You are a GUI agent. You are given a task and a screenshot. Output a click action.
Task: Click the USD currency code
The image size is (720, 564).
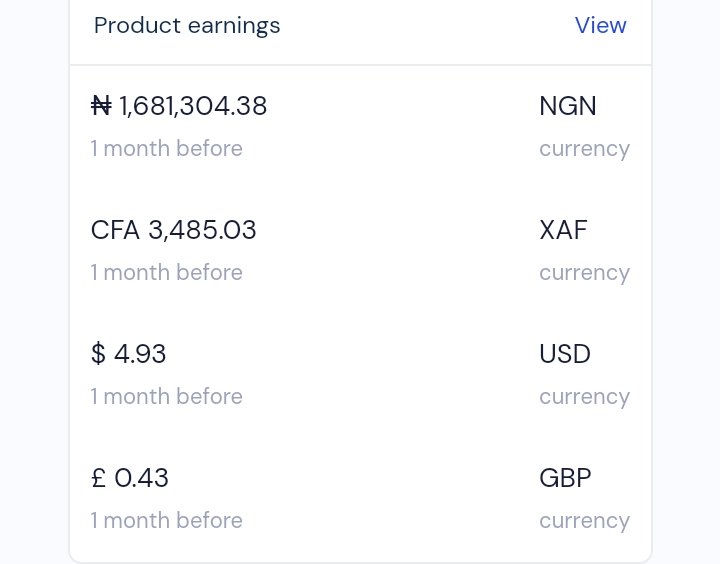point(565,354)
